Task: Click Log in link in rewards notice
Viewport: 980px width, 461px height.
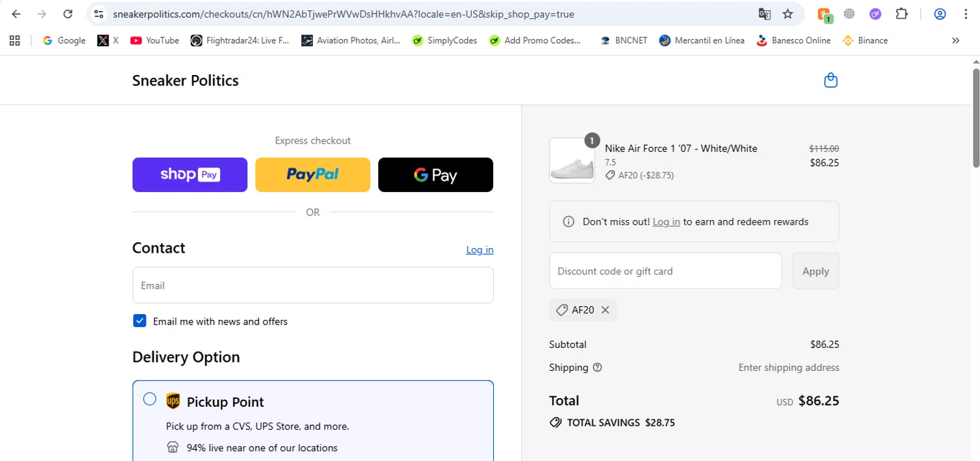Action: coord(666,222)
